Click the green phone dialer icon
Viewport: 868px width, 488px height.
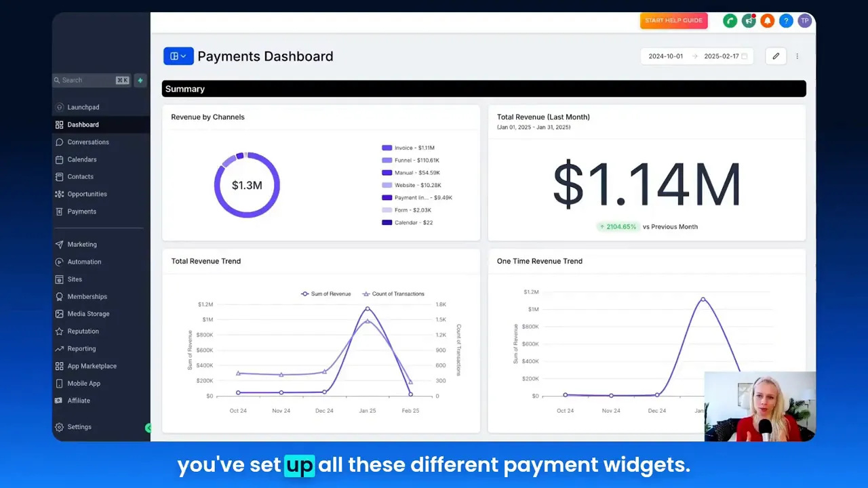[730, 21]
